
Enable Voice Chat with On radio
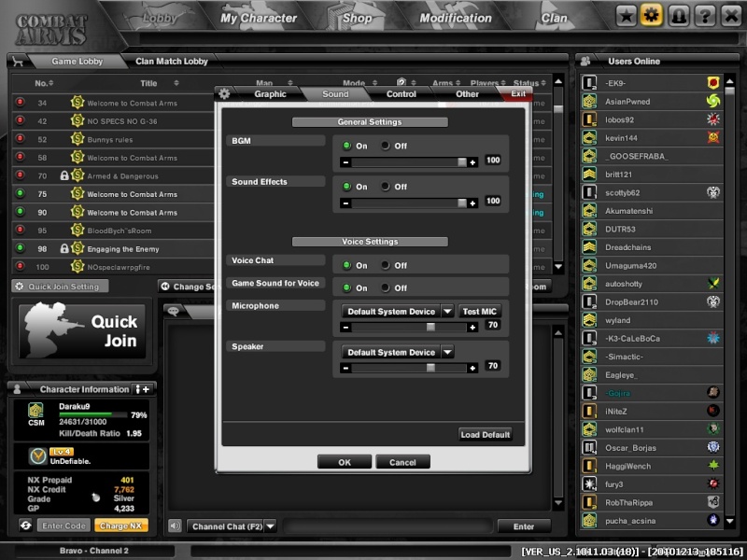[346, 265]
